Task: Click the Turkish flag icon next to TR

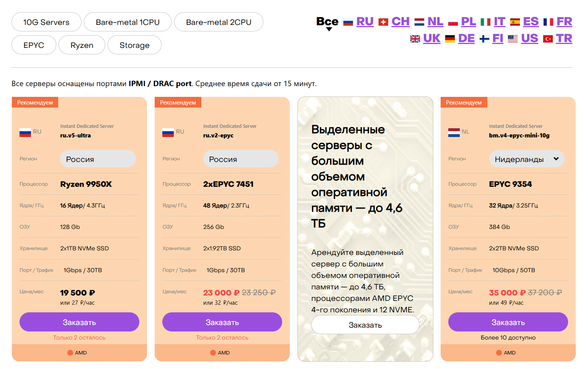Action: [548, 39]
